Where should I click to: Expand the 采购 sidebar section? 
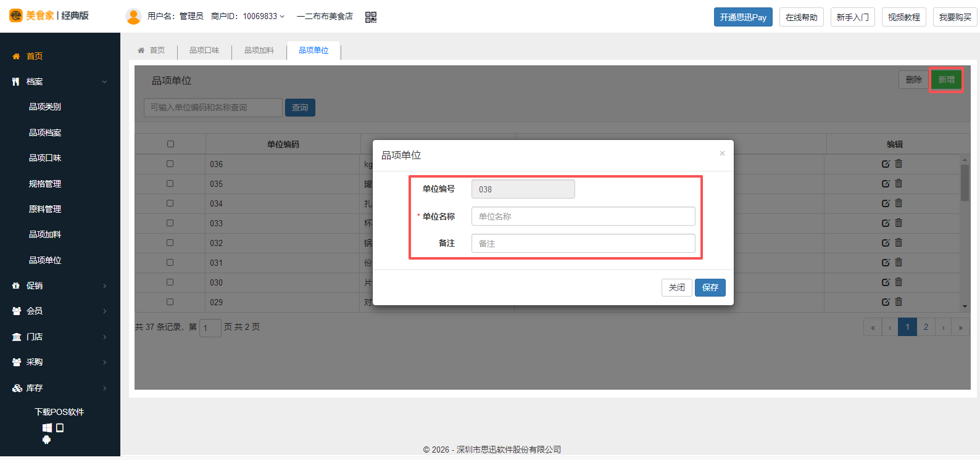[x=60, y=363]
